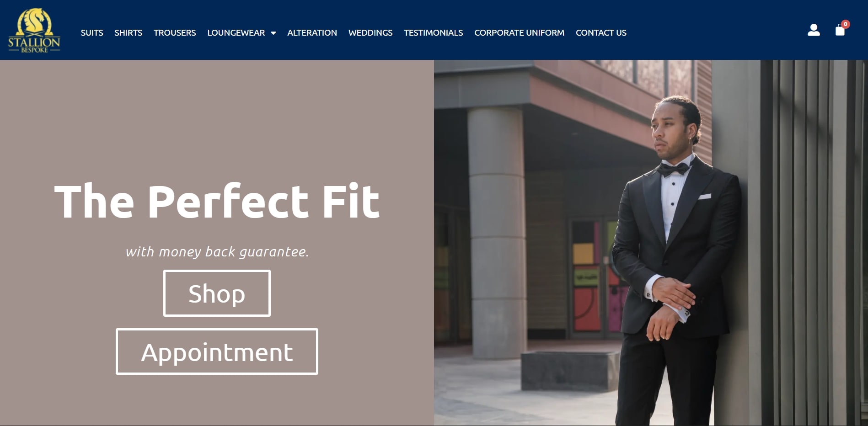The image size is (868, 426).
Task: Click the red cart count badge
Action: point(846,24)
